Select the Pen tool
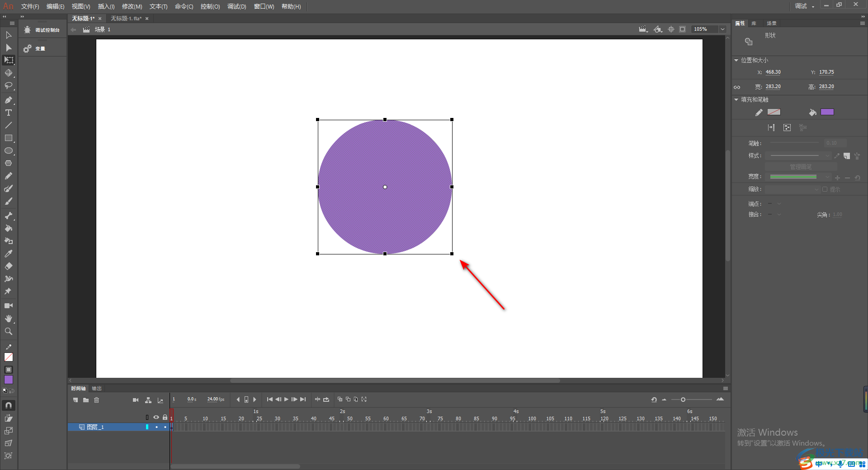The width and height of the screenshot is (868, 470). (x=9, y=100)
